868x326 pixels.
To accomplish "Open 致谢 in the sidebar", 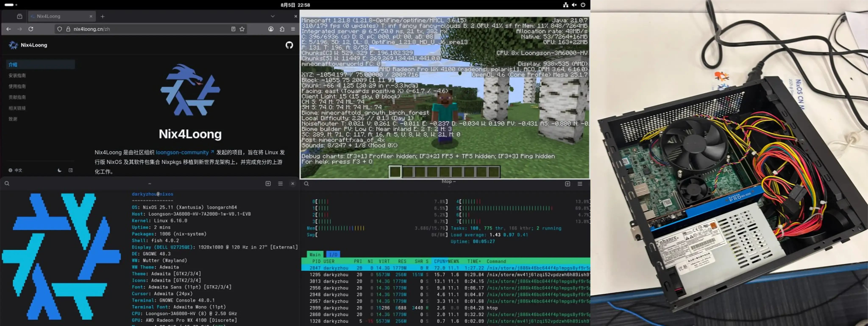I will [x=13, y=119].
